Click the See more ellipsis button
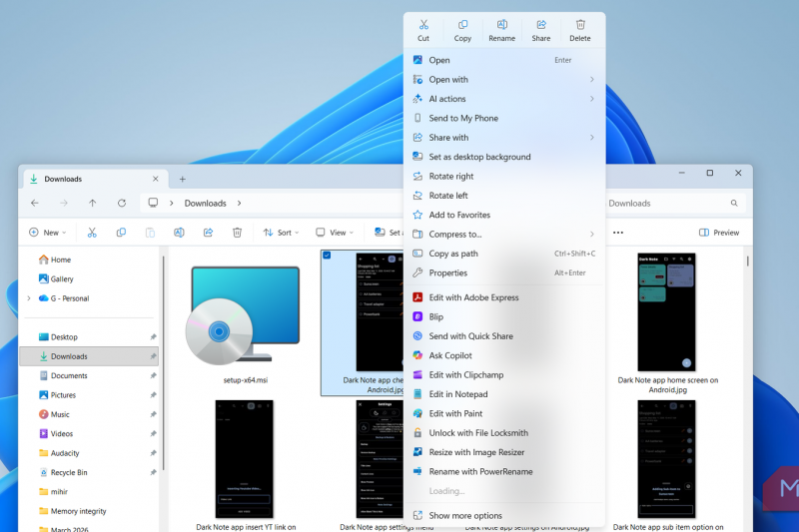This screenshot has height=532, width=799. click(618, 233)
